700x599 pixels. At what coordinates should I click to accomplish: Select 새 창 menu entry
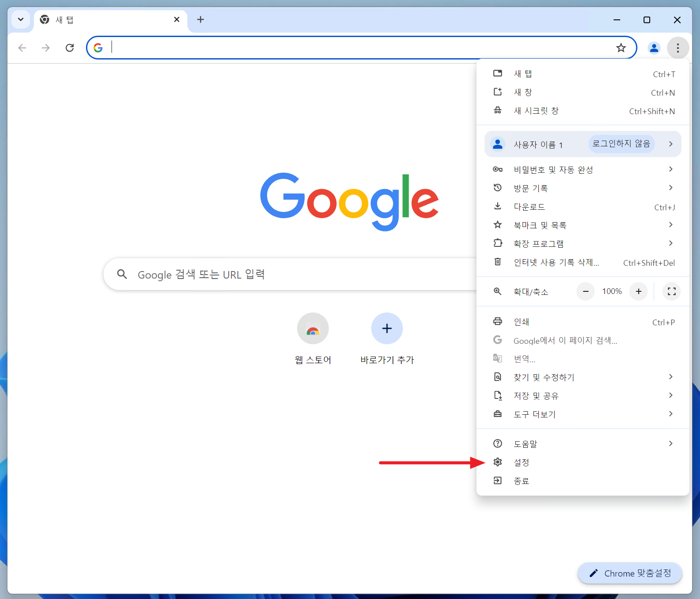point(583,92)
